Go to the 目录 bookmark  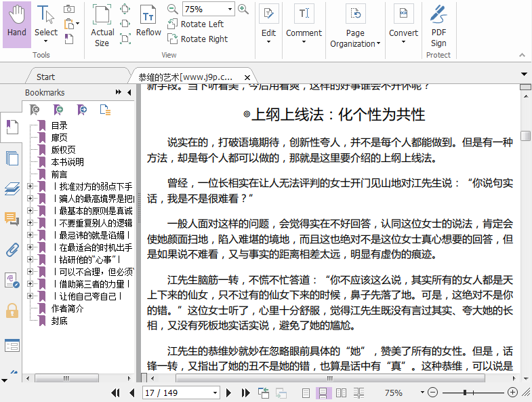tap(60, 125)
